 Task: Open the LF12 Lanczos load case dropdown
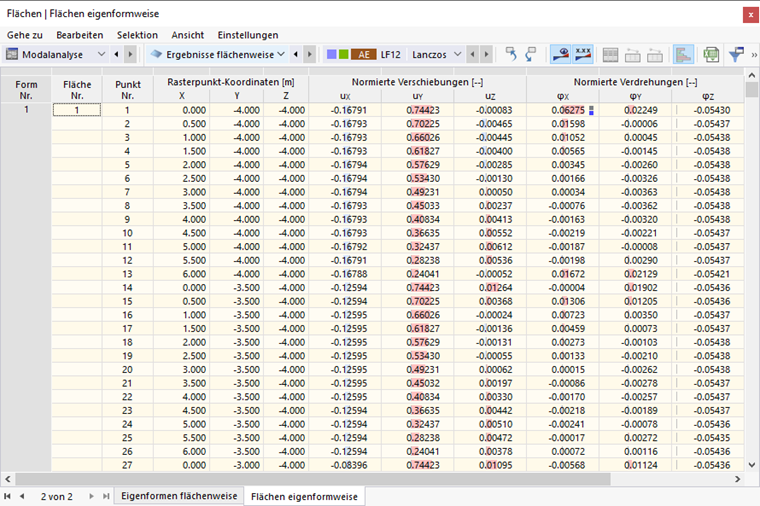click(458, 54)
